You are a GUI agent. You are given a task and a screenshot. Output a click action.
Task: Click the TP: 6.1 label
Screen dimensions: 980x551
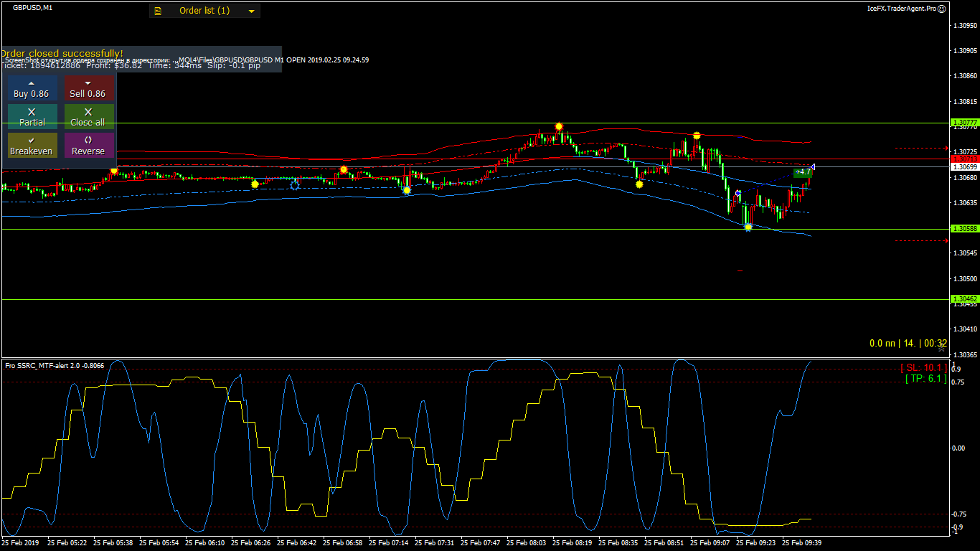[x=925, y=378]
